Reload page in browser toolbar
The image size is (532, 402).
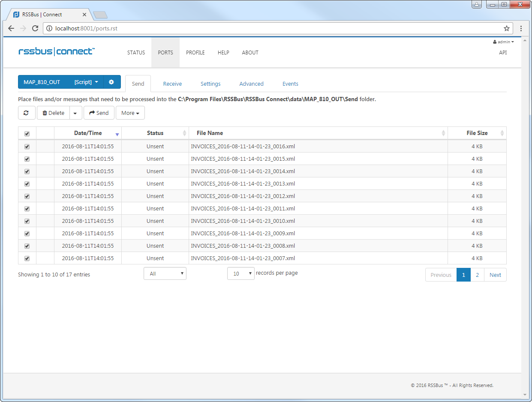(35, 28)
